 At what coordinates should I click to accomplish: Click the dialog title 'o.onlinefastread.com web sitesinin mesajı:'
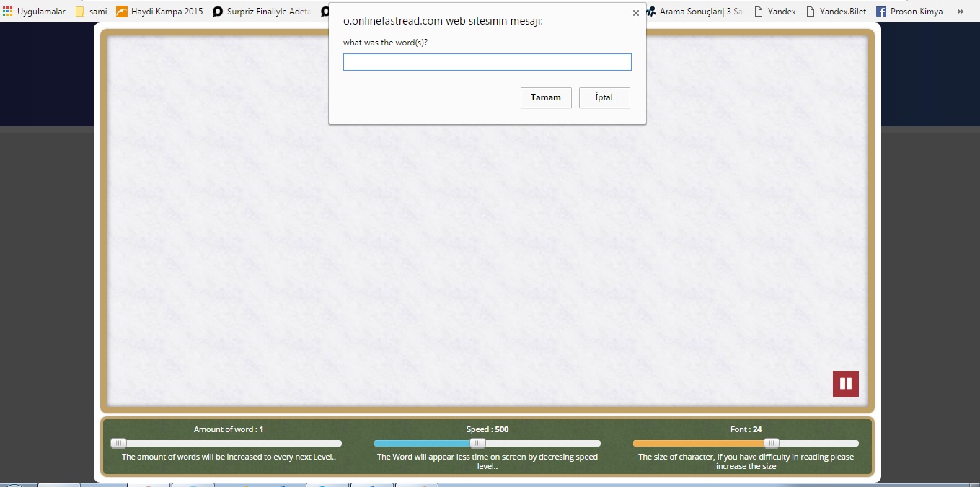[443, 21]
